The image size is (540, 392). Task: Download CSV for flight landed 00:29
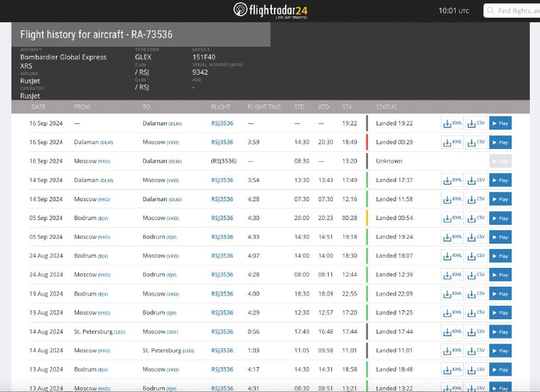[x=477, y=142]
